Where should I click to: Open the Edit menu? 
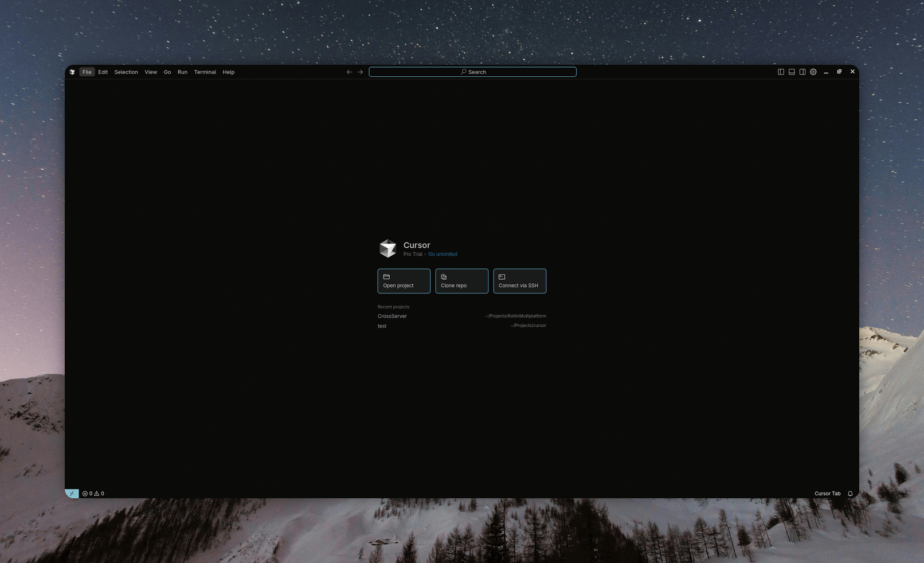[103, 72]
